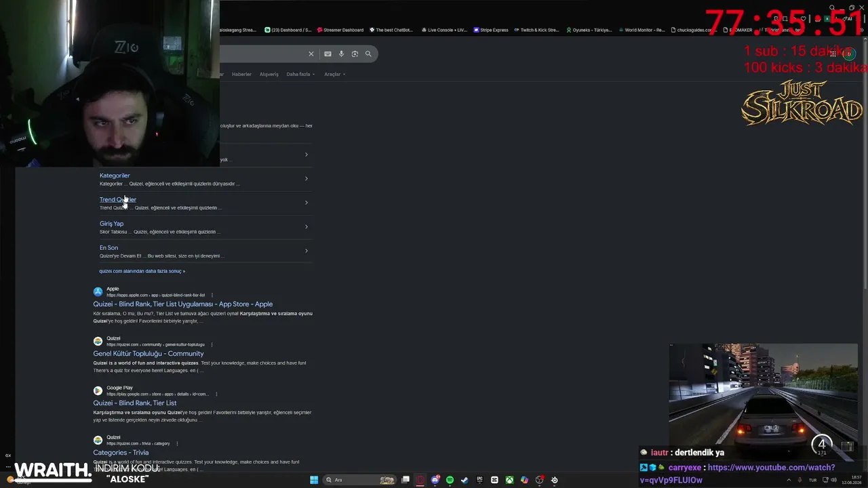Open the Dashboard bookmark
868x488 pixels.
click(288, 30)
